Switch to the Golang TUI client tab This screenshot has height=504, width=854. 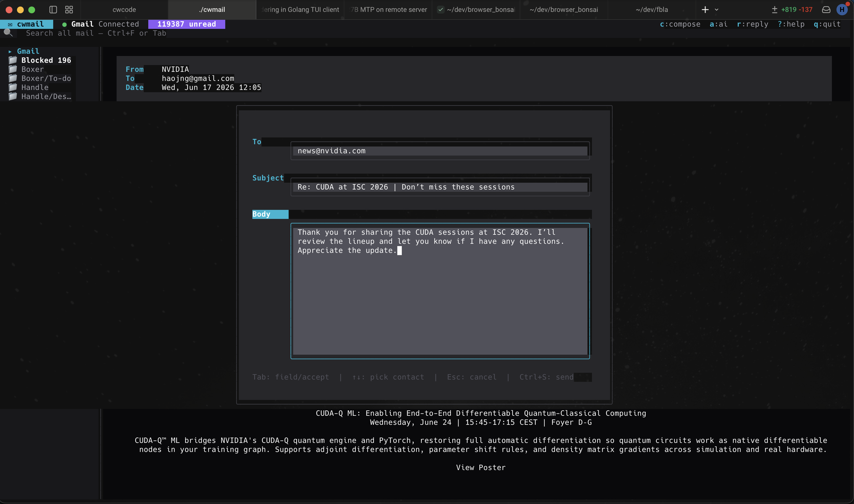(x=300, y=10)
